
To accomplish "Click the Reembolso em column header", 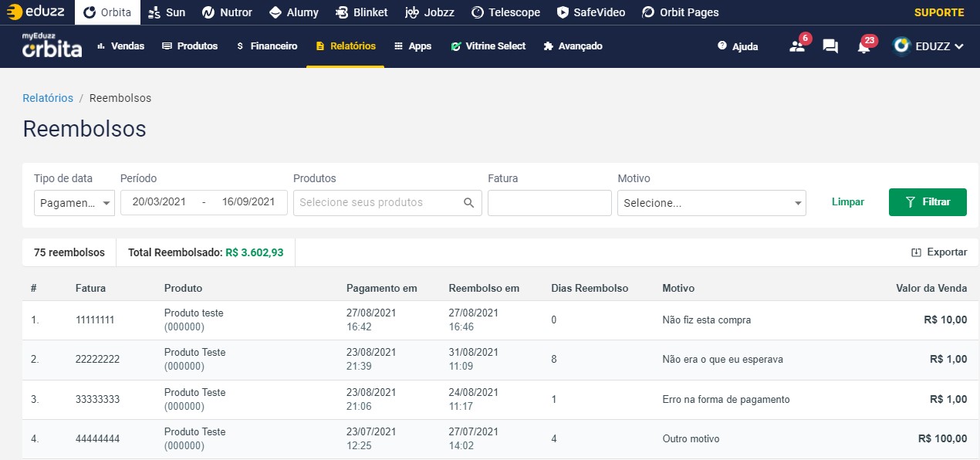I will (484, 288).
